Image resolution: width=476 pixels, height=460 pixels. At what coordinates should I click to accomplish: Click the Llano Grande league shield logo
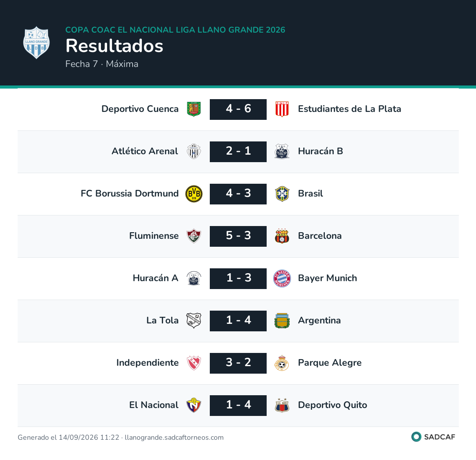37,42
